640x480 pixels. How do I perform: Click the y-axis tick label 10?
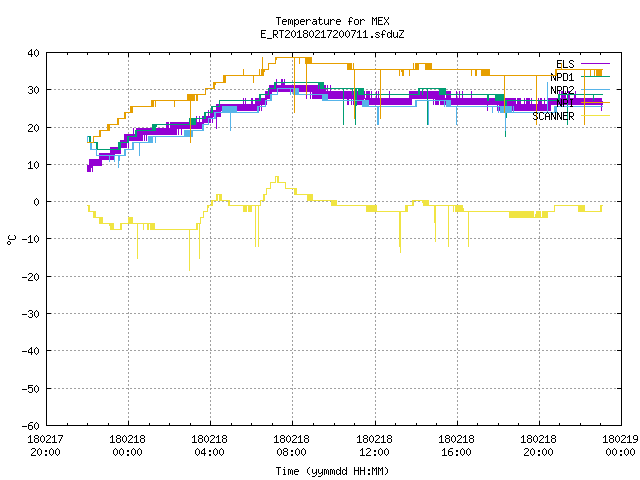33,165
